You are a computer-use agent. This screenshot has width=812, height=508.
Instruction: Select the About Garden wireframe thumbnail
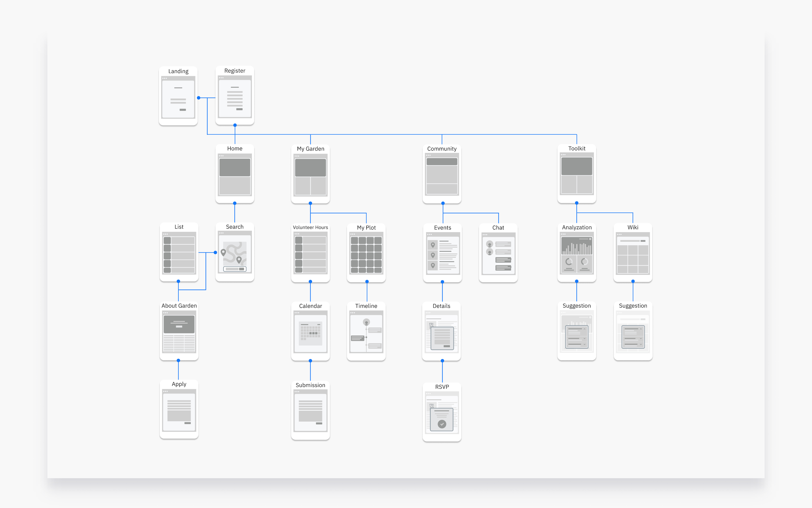pos(179,332)
